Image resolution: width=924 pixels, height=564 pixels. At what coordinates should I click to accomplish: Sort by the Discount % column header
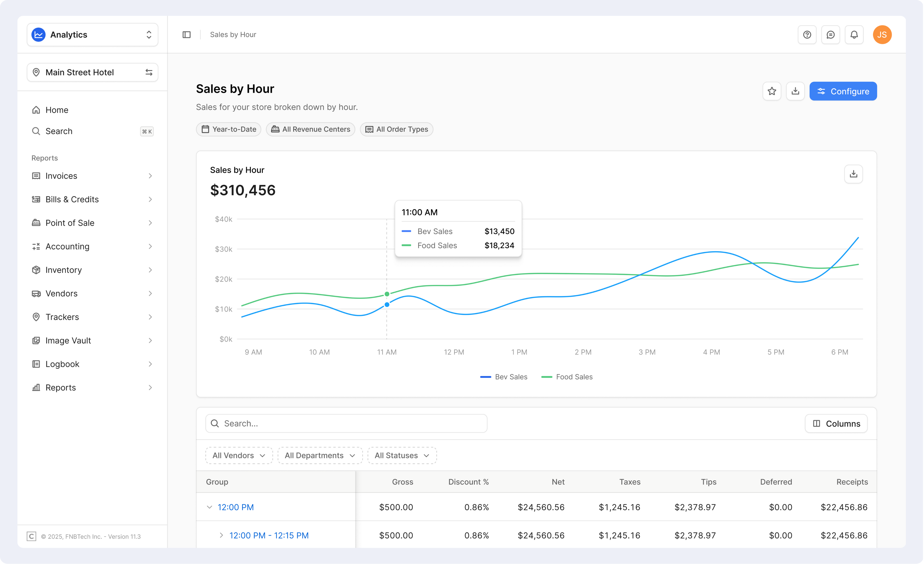pyautogui.click(x=468, y=482)
